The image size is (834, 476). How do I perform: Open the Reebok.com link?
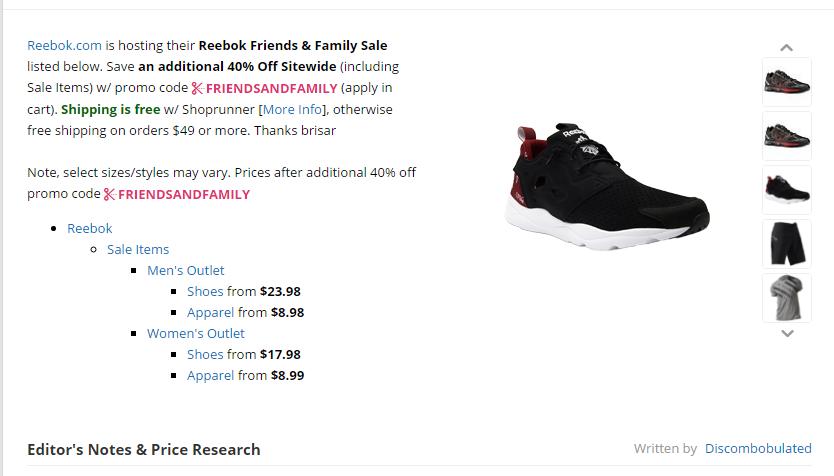(65, 45)
